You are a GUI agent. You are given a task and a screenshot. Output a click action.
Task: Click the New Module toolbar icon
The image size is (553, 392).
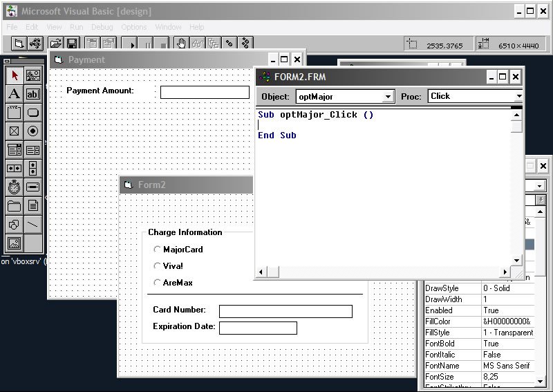click(35, 44)
